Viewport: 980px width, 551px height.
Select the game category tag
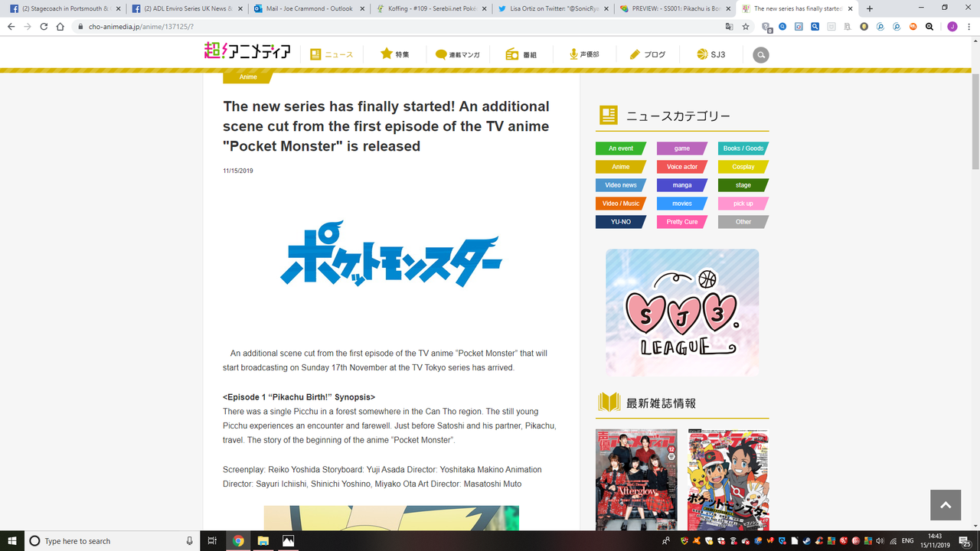[682, 148]
